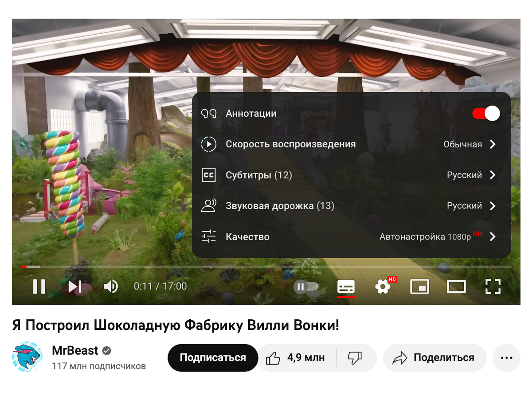Skip to next video
Viewport: 532px width, 396px height.
tap(75, 286)
